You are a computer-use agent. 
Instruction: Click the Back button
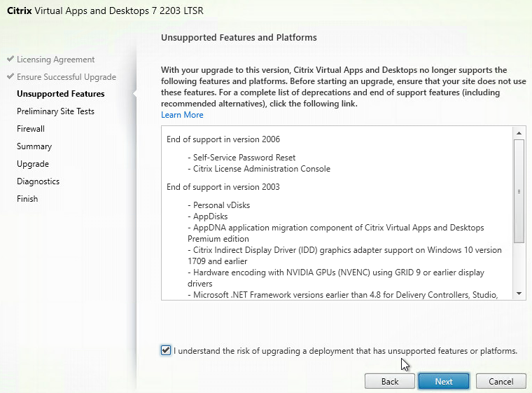coord(389,382)
